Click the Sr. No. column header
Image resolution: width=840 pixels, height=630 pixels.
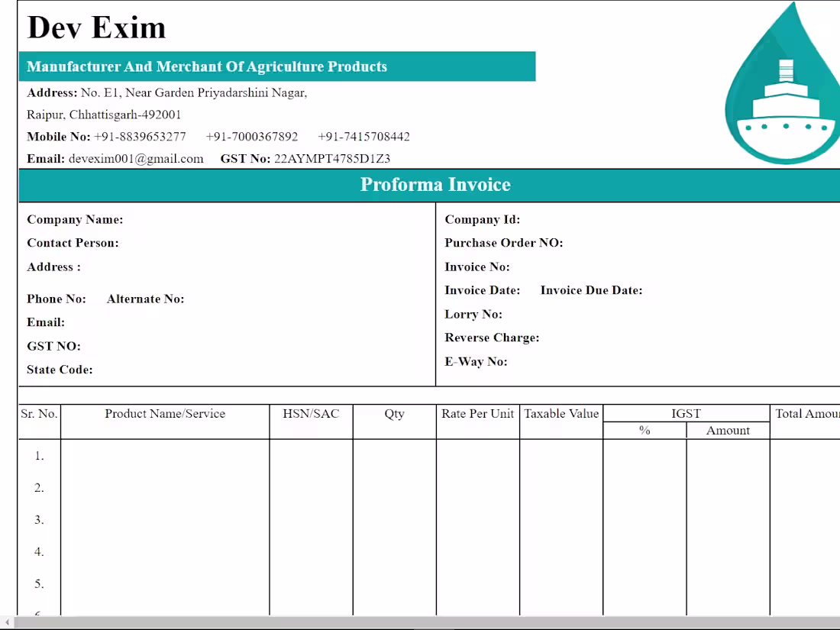pyautogui.click(x=39, y=414)
